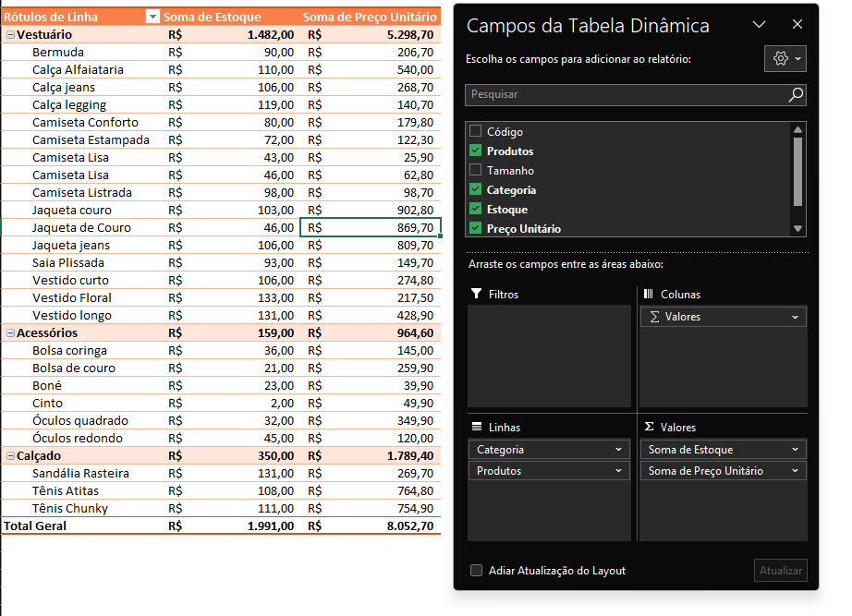Viewport: 852px width, 616px height.
Task: Select the Óculos redondo row label
Action: [77, 438]
